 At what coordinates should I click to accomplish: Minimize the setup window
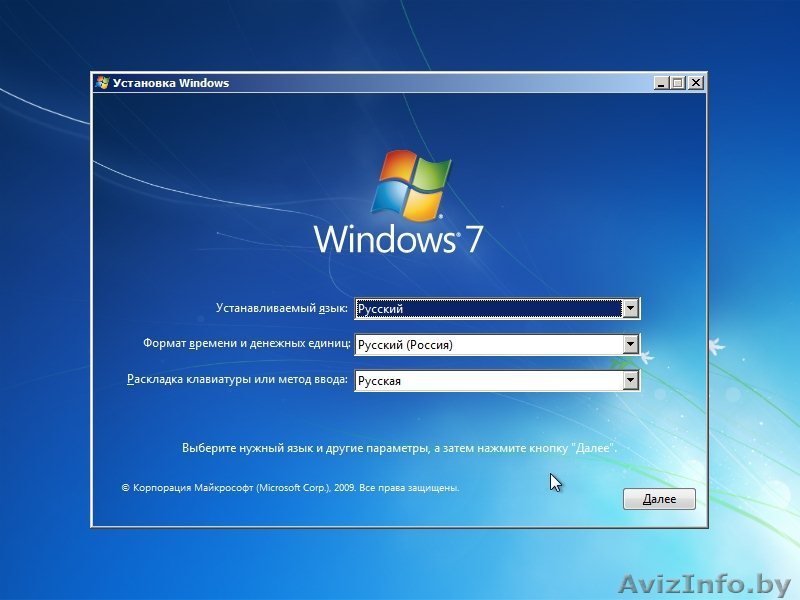(662, 83)
